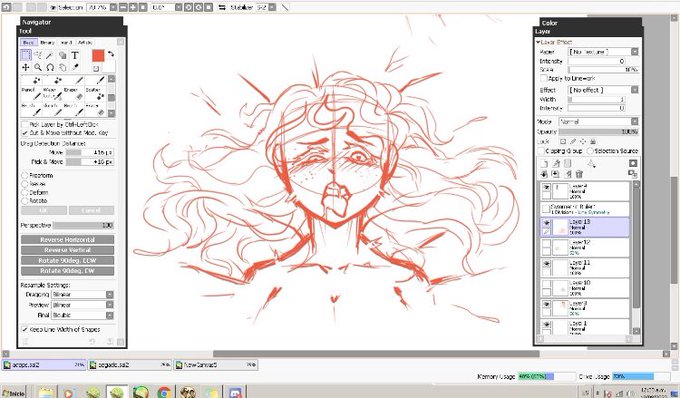Click the lock moving icon

point(583,141)
